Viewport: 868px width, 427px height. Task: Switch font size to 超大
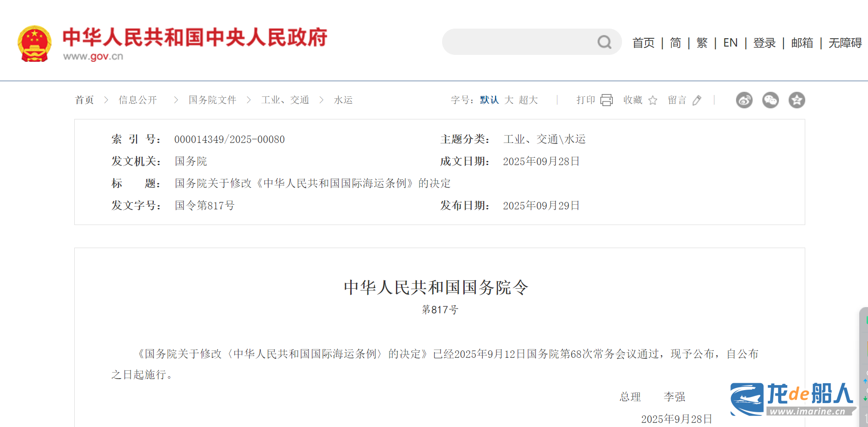(x=528, y=100)
